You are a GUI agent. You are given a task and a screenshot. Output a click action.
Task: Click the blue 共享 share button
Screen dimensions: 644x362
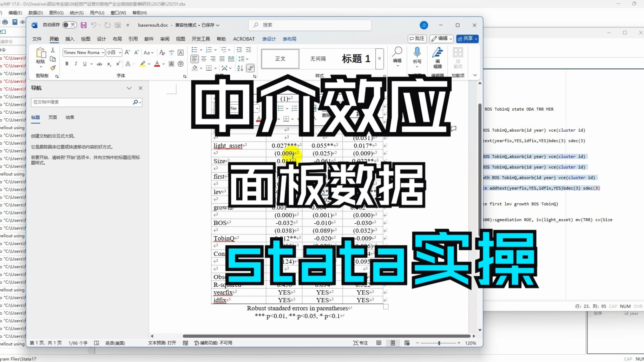click(467, 39)
